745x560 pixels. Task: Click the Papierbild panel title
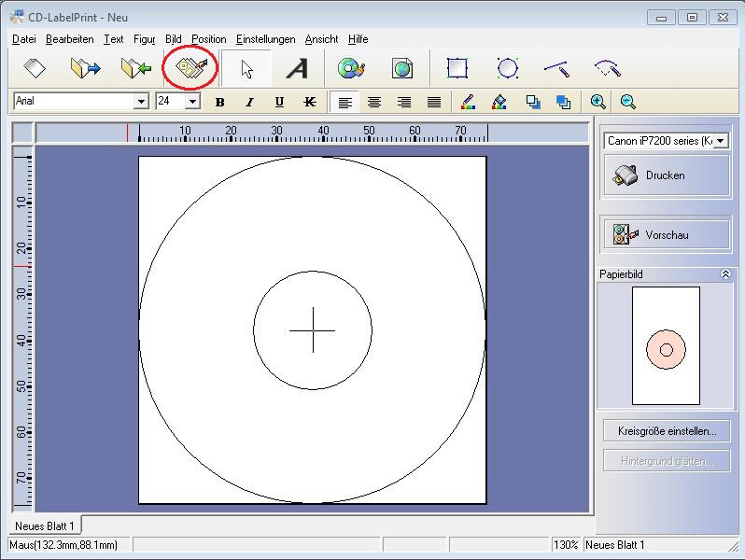[x=621, y=274]
